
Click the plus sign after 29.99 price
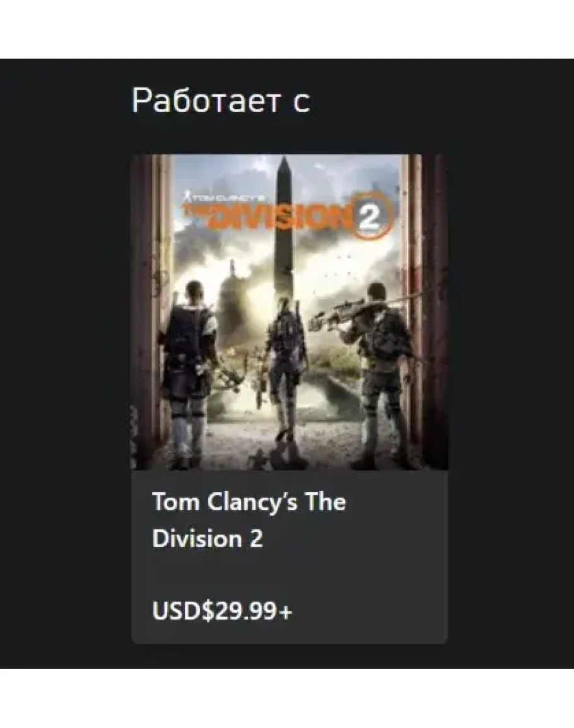coord(286,612)
